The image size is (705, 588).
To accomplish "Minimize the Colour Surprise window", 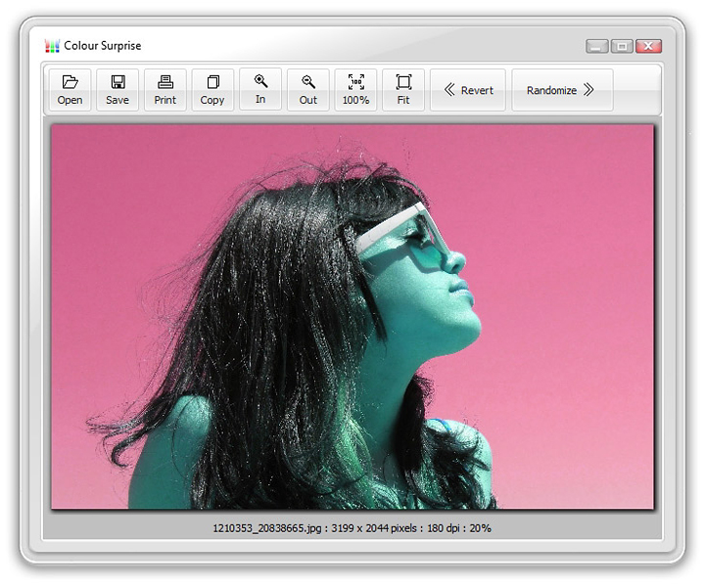I will click(597, 46).
